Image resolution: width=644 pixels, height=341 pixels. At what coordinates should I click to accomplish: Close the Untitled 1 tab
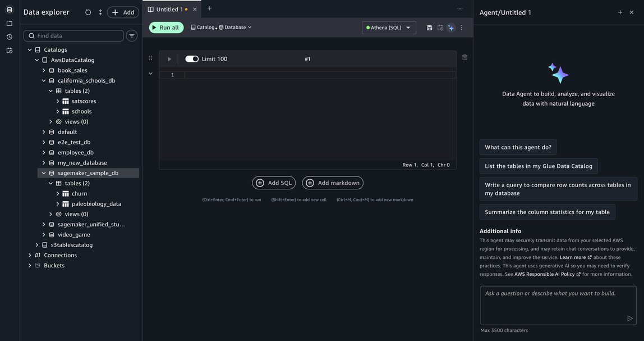[x=195, y=9]
